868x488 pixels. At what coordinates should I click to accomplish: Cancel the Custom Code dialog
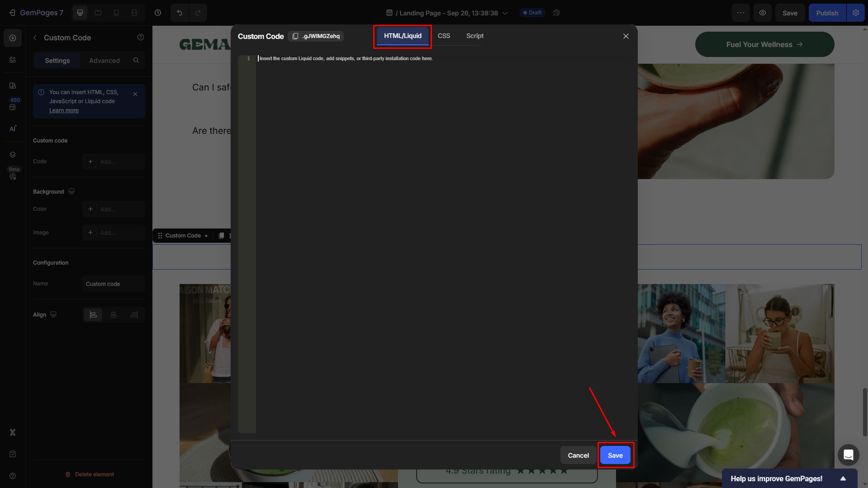pyautogui.click(x=578, y=455)
